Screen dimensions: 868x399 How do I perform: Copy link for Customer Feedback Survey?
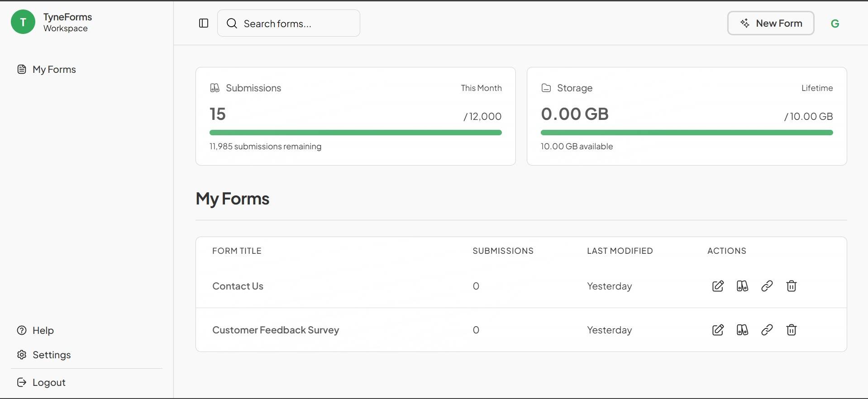pyautogui.click(x=767, y=330)
